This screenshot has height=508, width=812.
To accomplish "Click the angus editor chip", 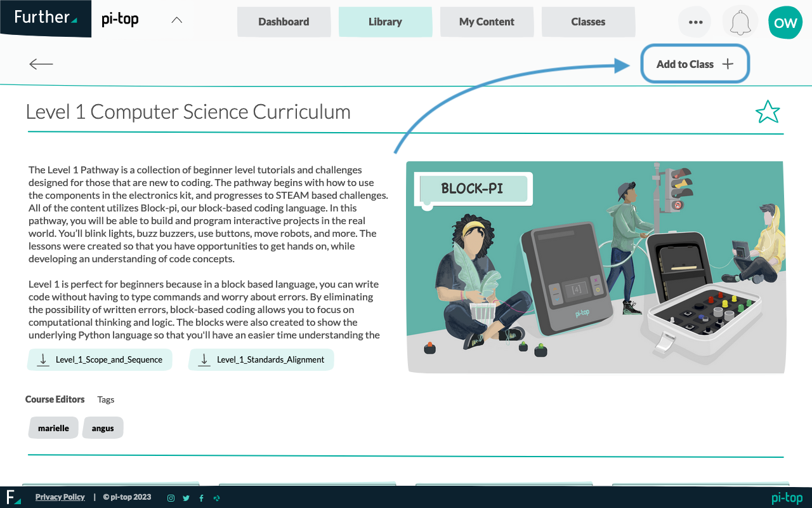I will 103,428.
